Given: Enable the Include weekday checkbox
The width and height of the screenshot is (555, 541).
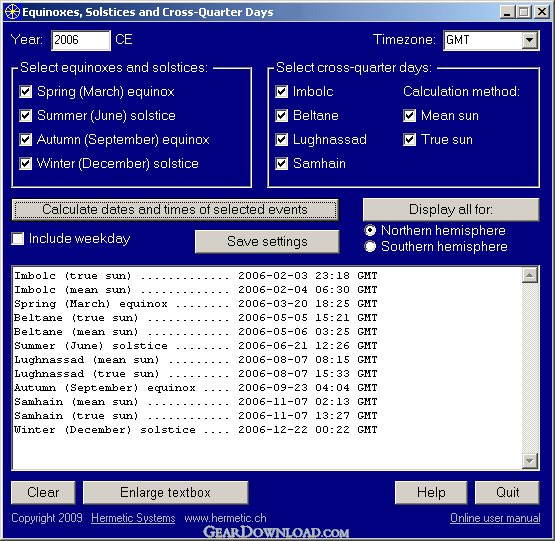Looking at the screenshot, I should [18, 239].
